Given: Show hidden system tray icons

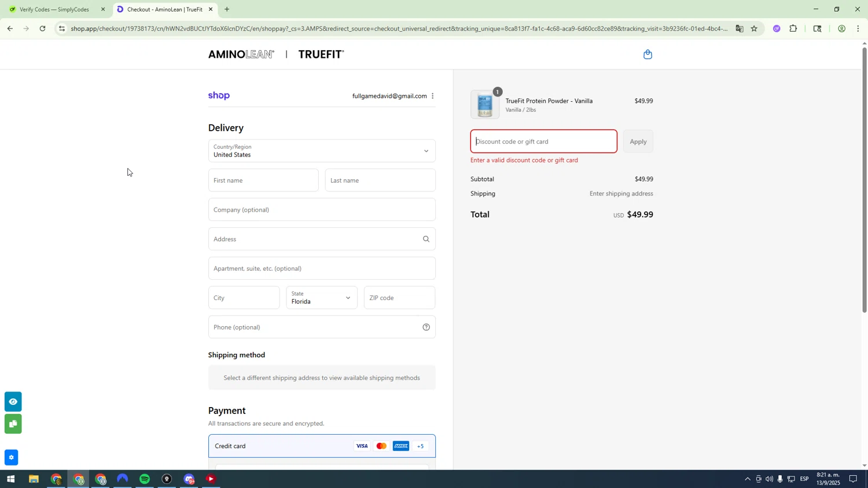Looking at the screenshot, I should pyautogui.click(x=748, y=479).
